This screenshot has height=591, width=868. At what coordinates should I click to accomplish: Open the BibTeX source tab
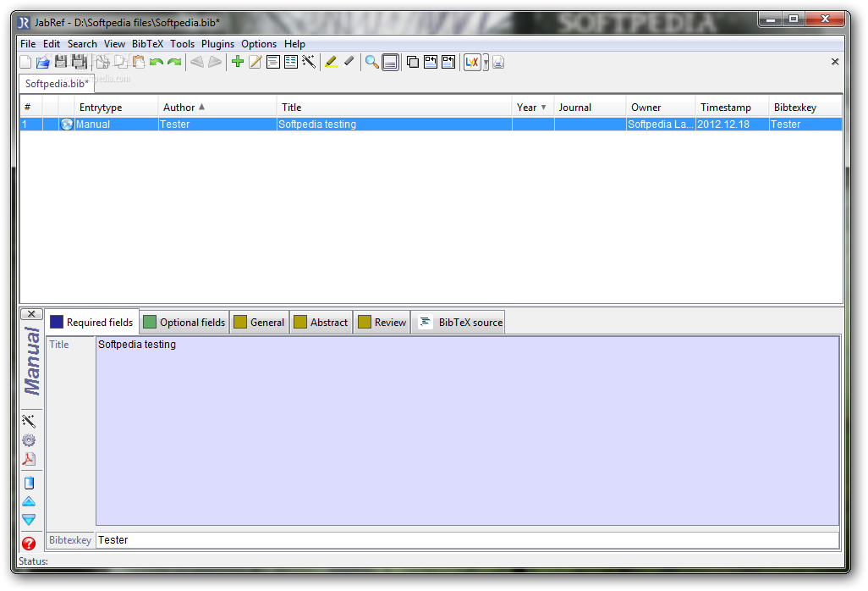pyautogui.click(x=459, y=323)
